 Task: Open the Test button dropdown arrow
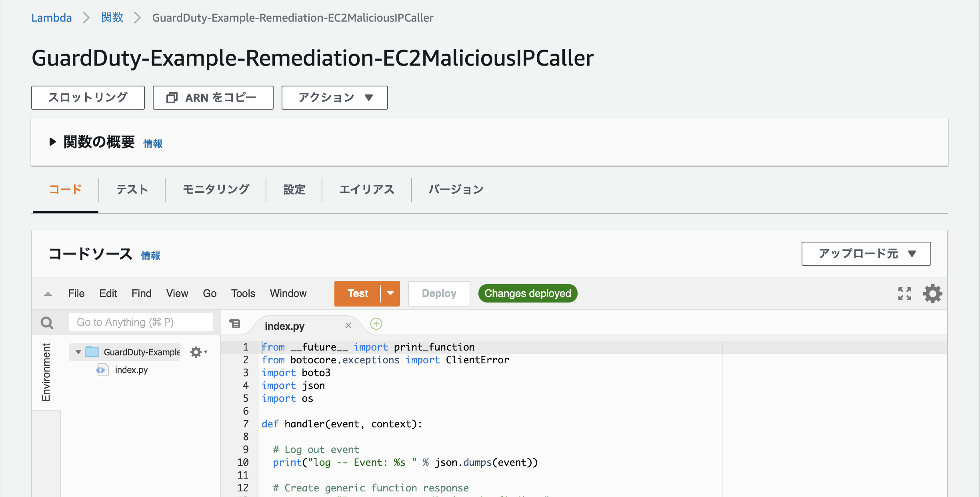pos(390,294)
